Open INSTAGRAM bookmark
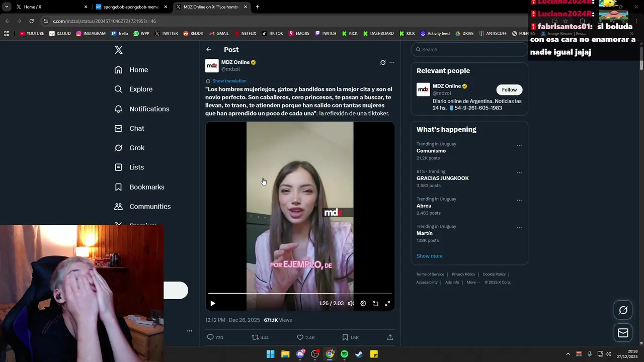The image size is (644, 362). pos(91,33)
